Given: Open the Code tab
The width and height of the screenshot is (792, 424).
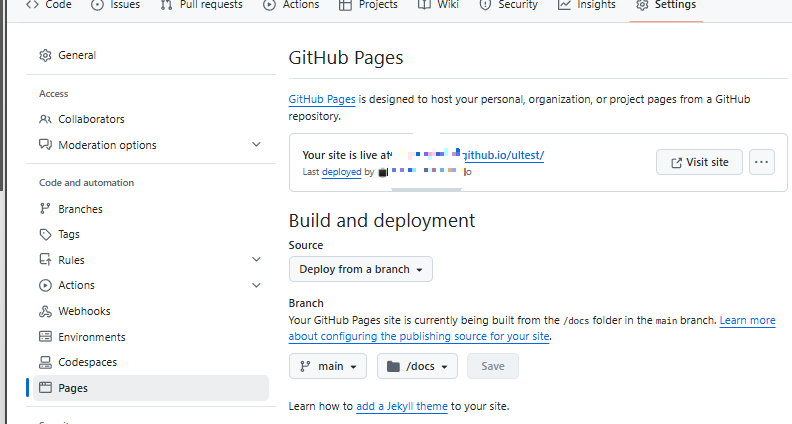Looking at the screenshot, I should pyautogui.click(x=48, y=5).
